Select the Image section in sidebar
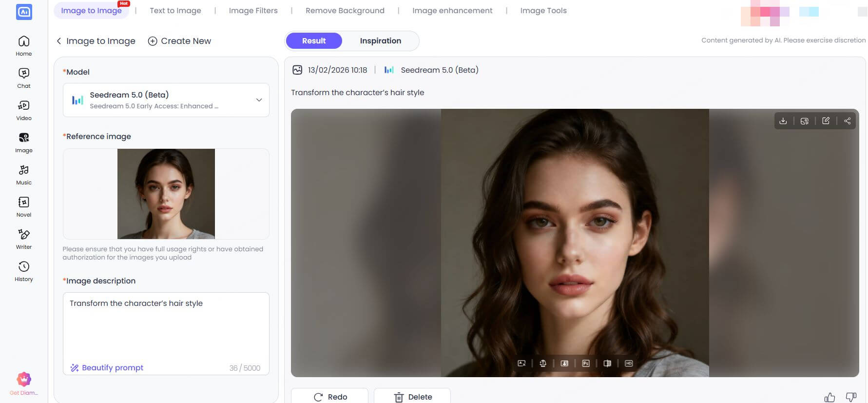Viewport: 868px width, 403px height. coord(23,142)
